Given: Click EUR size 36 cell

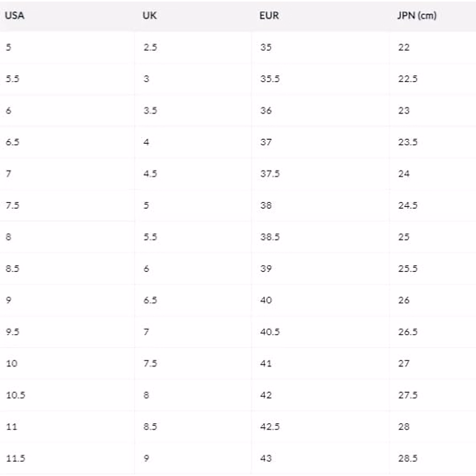Looking at the screenshot, I should pos(266,110).
